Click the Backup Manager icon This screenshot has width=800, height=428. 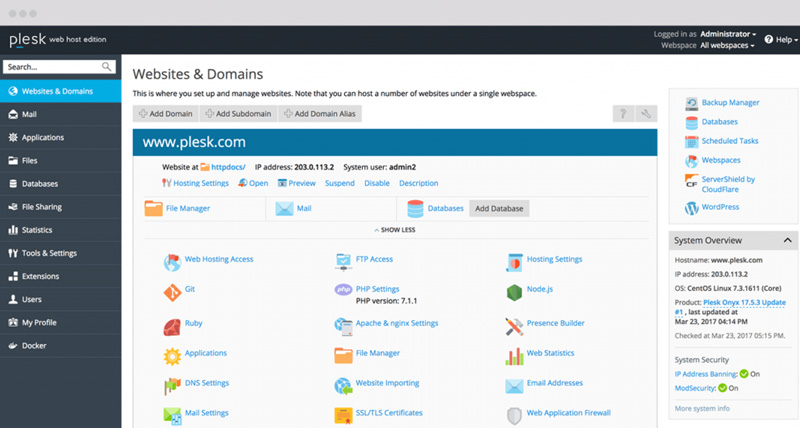coord(691,104)
